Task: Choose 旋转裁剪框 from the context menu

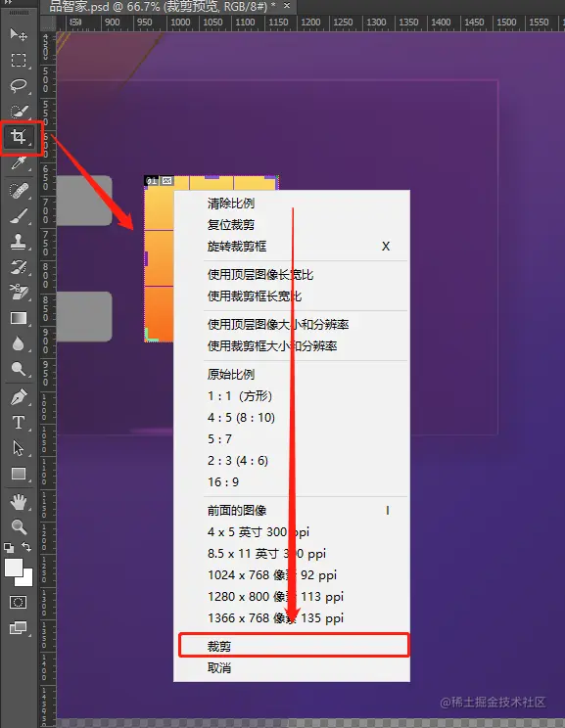Action: click(292, 246)
